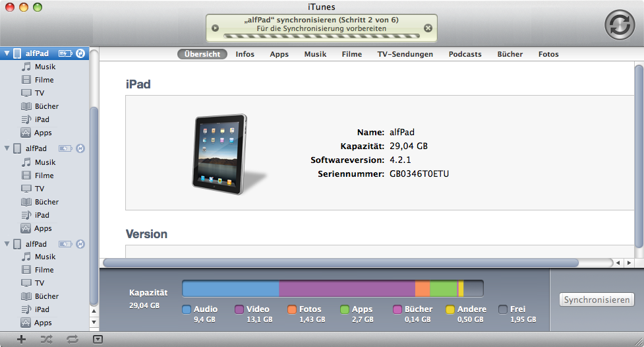Open Apps under the selected alfPad
Viewport: 644px width, 347px height.
pos(36,133)
